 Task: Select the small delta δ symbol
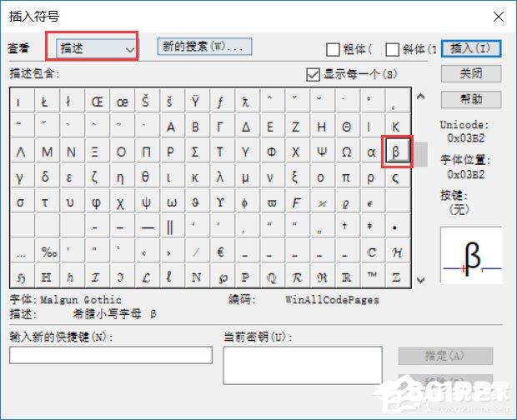click(46, 177)
